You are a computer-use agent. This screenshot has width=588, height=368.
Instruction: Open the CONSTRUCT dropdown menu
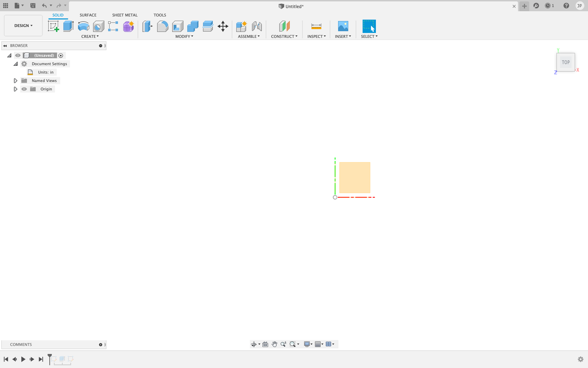point(284,36)
